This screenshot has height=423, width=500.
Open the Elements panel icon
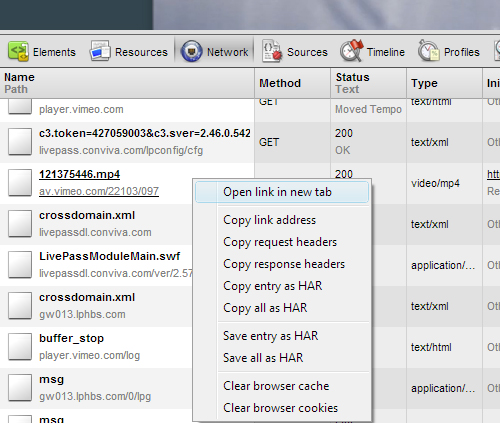(x=18, y=52)
